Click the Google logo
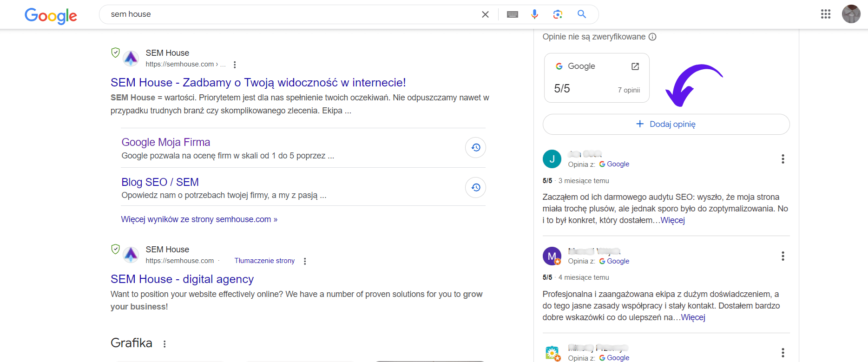Viewport: 868px width, 362px height. click(x=51, y=15)
